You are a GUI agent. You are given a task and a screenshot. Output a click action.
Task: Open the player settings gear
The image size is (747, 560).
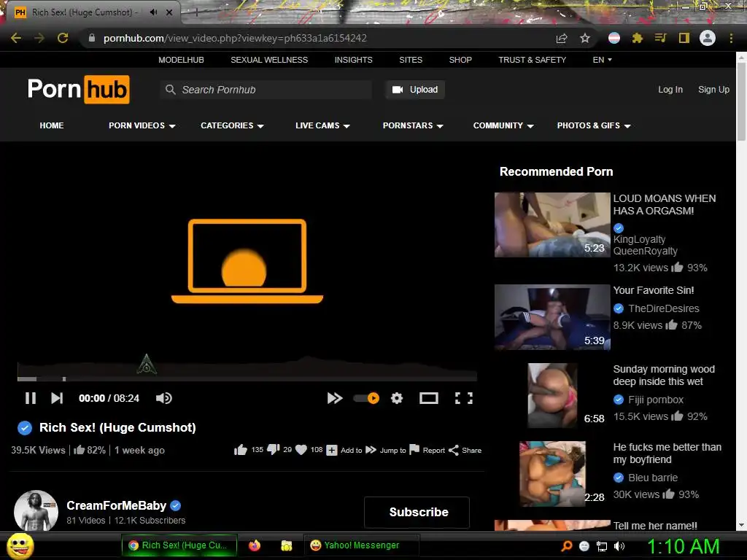(397, 398)
